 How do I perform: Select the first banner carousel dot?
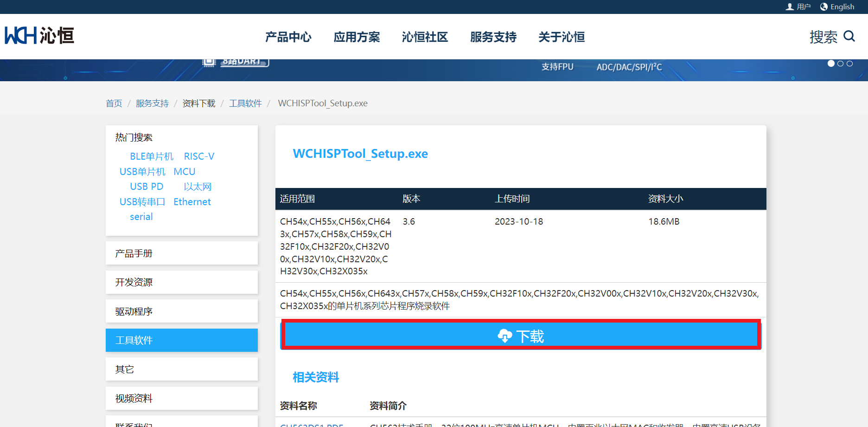click(831, 64)
